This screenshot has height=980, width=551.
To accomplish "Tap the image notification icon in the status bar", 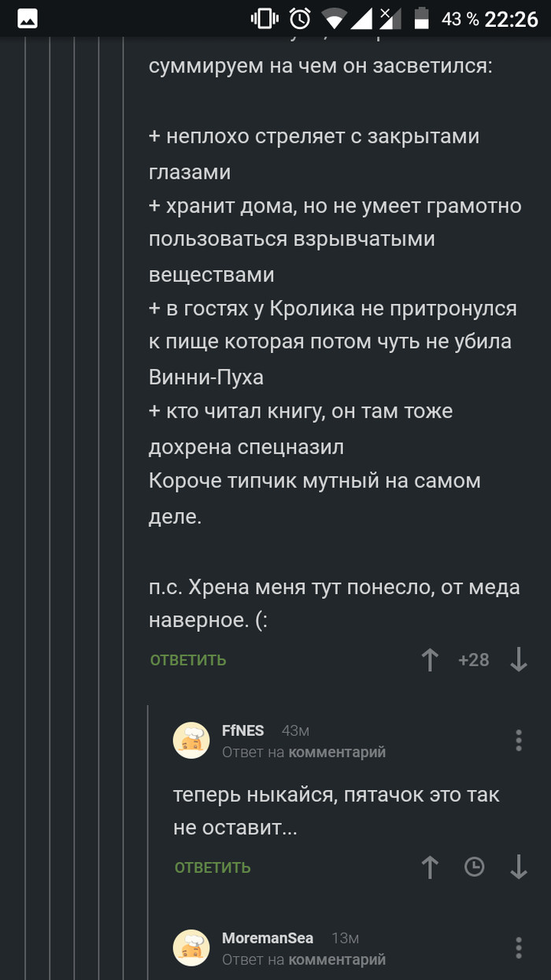I will 28,19.
